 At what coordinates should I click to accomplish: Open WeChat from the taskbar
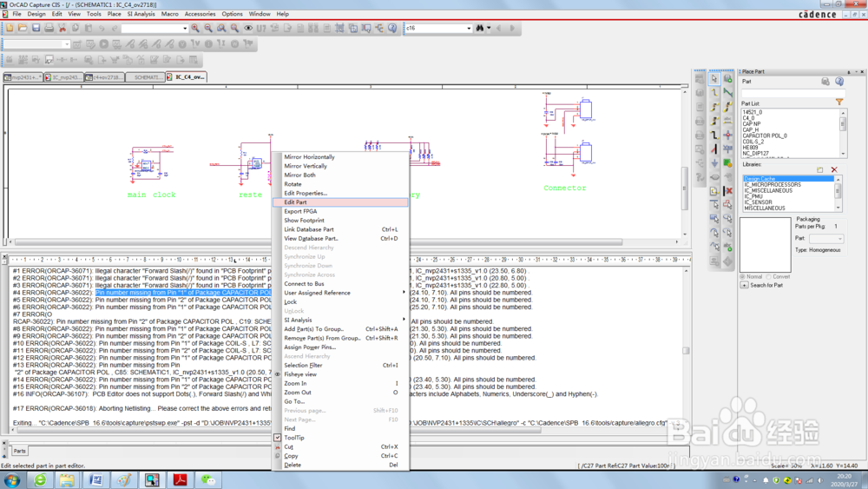208,479
